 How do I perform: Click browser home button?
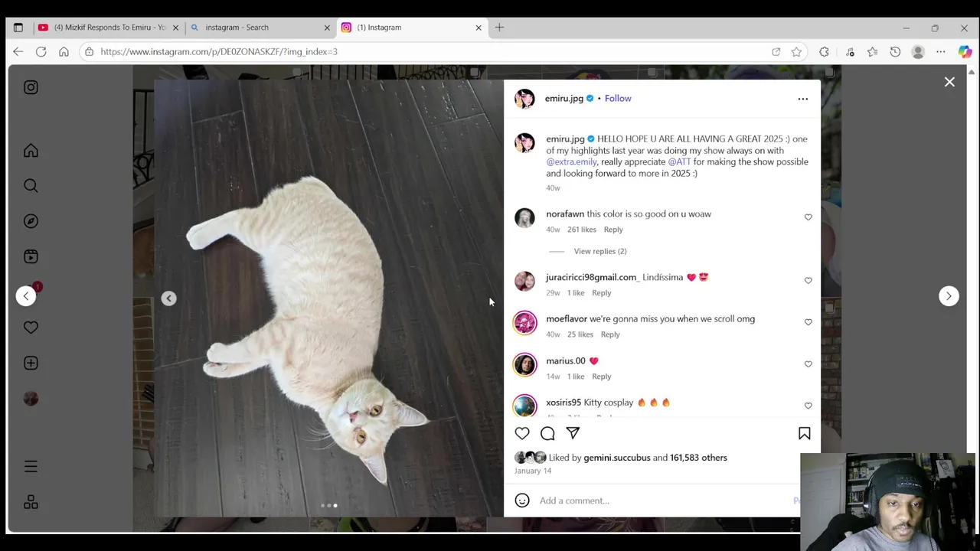(x=64, y=51)
